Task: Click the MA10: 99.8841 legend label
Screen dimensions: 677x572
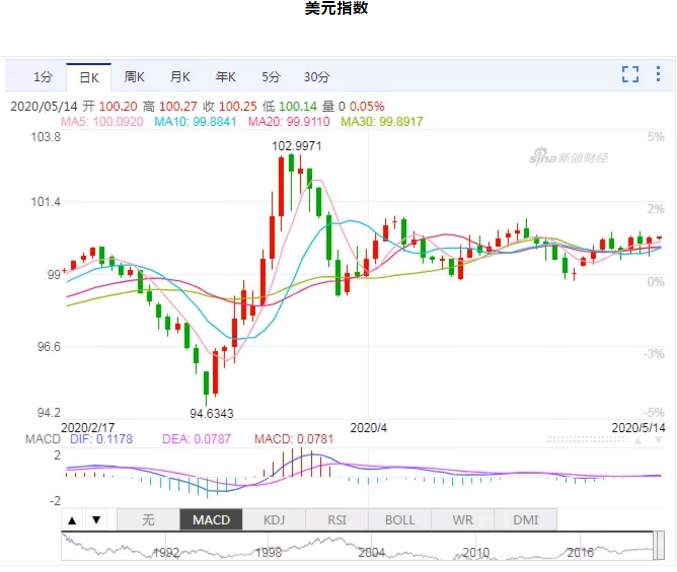Action: coord(195,121)
